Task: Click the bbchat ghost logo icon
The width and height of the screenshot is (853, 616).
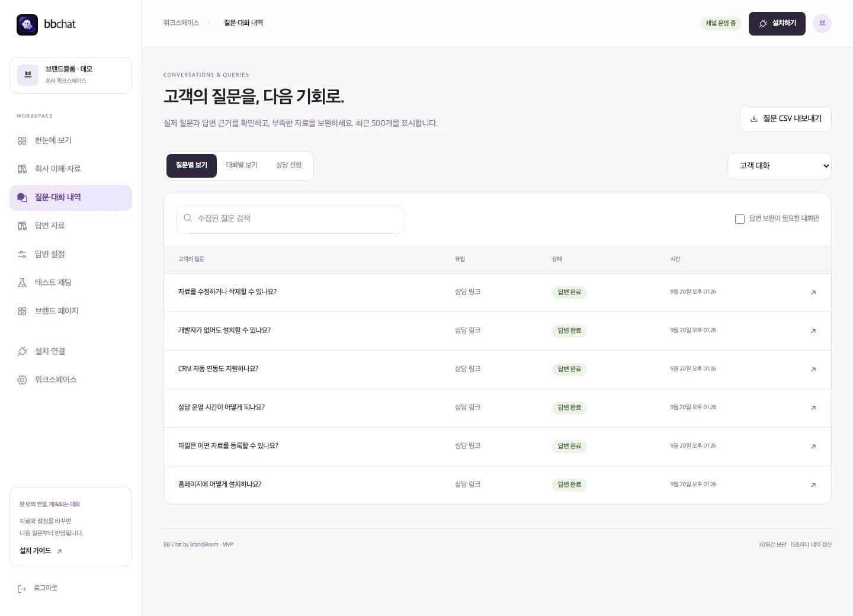Action: click(x=27, y=24)
